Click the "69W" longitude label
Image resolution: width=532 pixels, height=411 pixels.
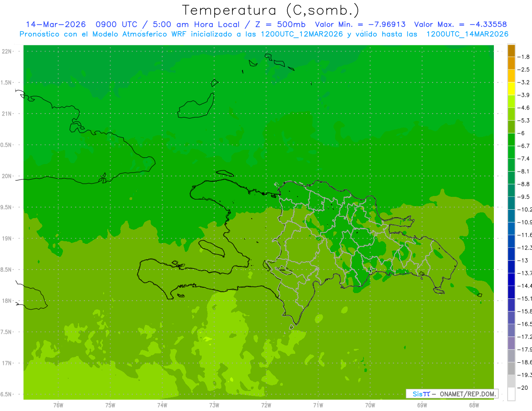pyautogui.click(x=422, y=405)
